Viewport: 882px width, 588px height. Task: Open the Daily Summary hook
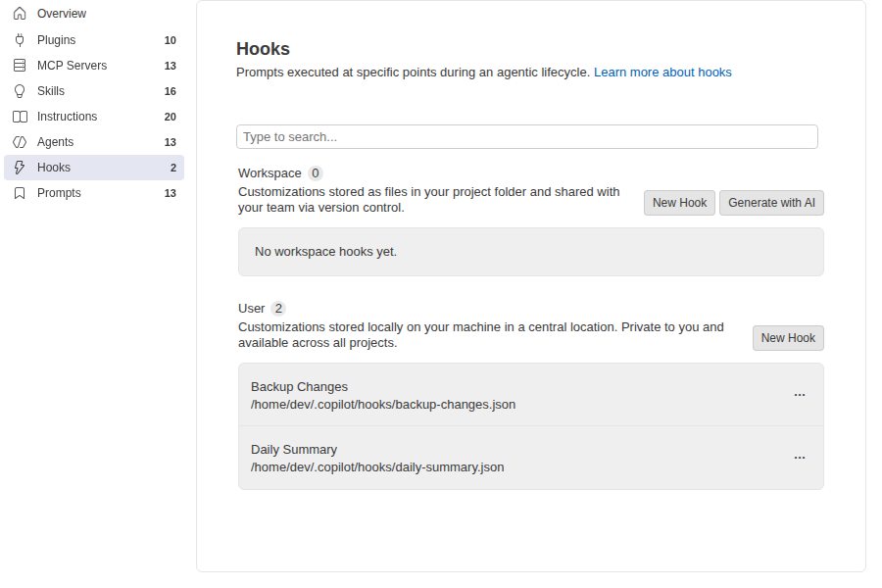[531, 458]
